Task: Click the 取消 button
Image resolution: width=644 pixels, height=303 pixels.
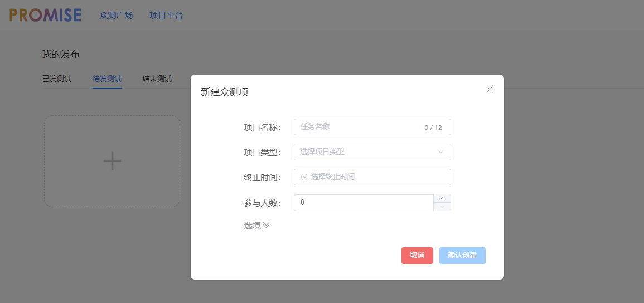Action: click(x=417, y=256)
